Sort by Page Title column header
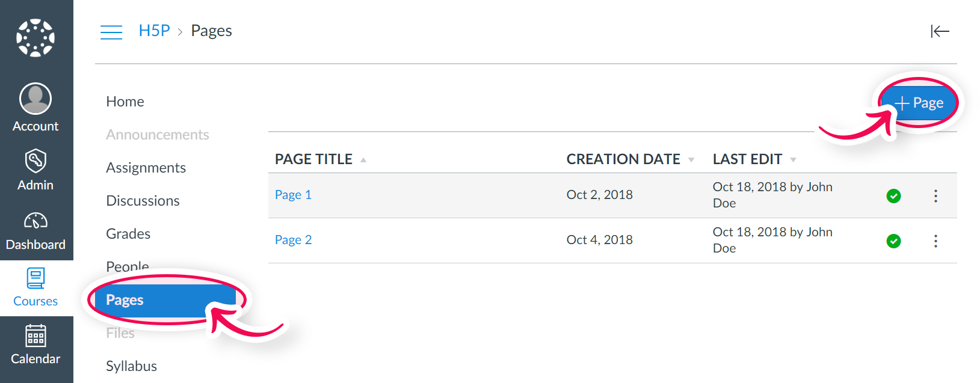Image resolution: width=980 pixels, height=383 pixels. point(314,159)
